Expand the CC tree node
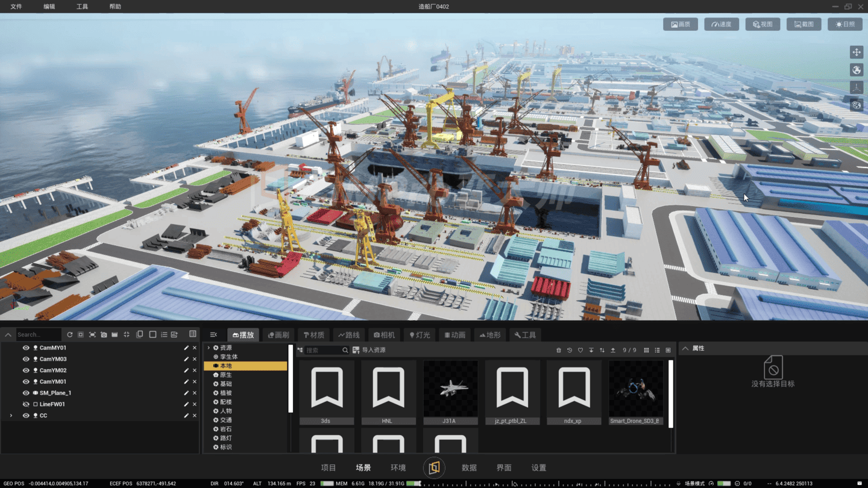 click(11, 416)
